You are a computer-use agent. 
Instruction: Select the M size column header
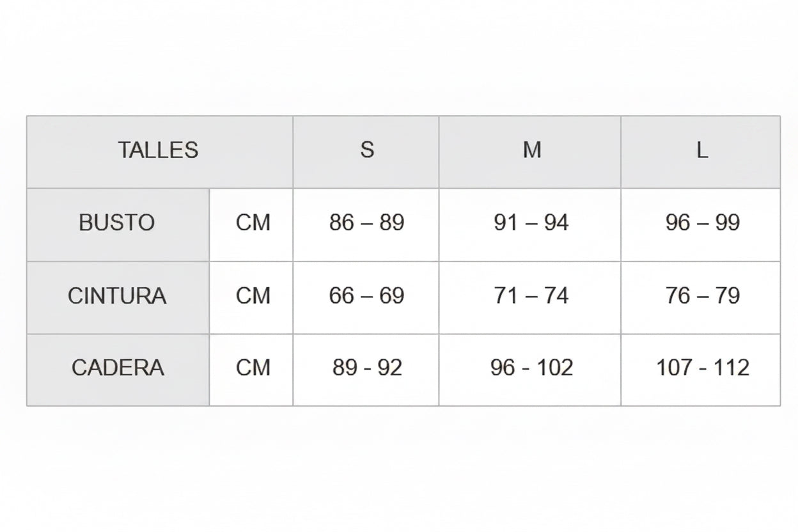[530, 152]
